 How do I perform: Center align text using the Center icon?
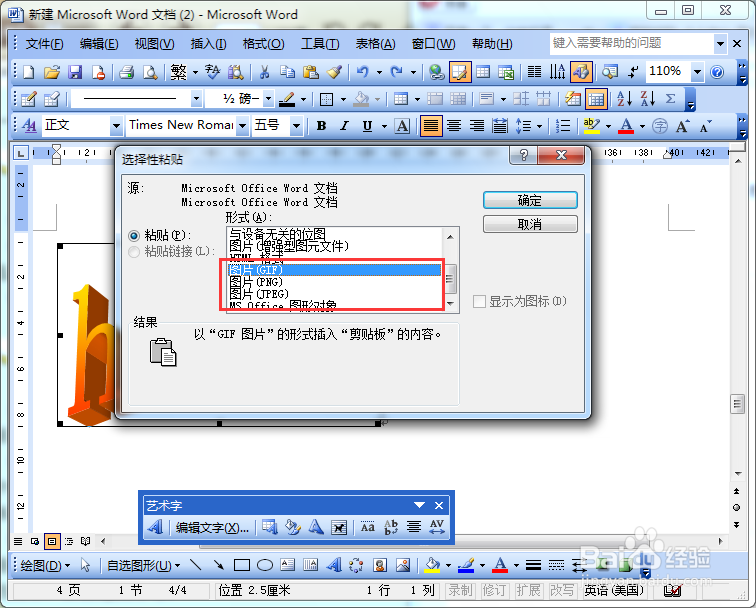point(454,126)
